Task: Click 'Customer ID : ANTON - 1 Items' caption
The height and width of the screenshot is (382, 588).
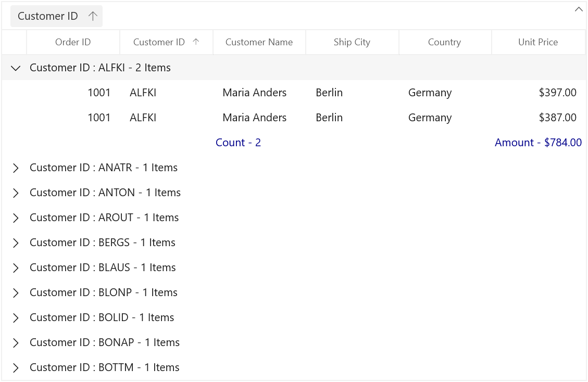Action: [x=105, y=193]
